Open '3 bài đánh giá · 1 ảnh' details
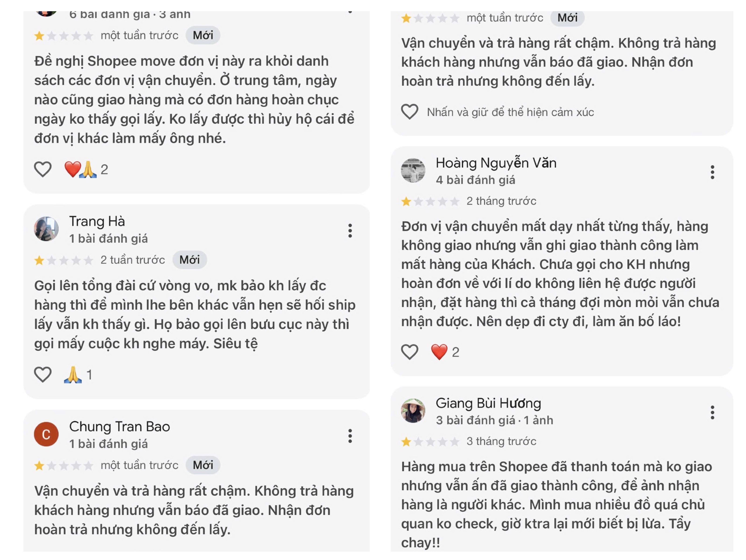 [x=494, y=420]
